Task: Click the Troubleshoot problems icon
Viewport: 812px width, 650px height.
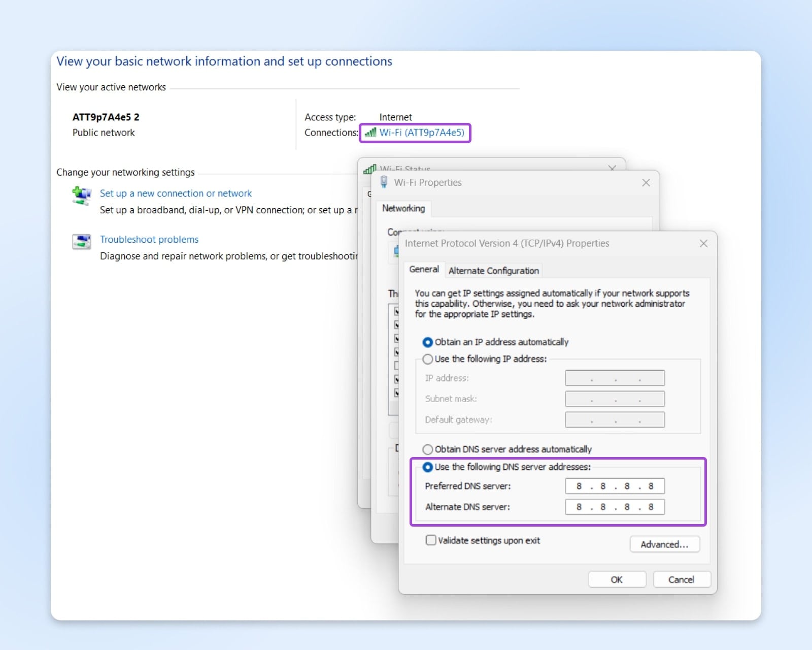Action: pos(81,241)
